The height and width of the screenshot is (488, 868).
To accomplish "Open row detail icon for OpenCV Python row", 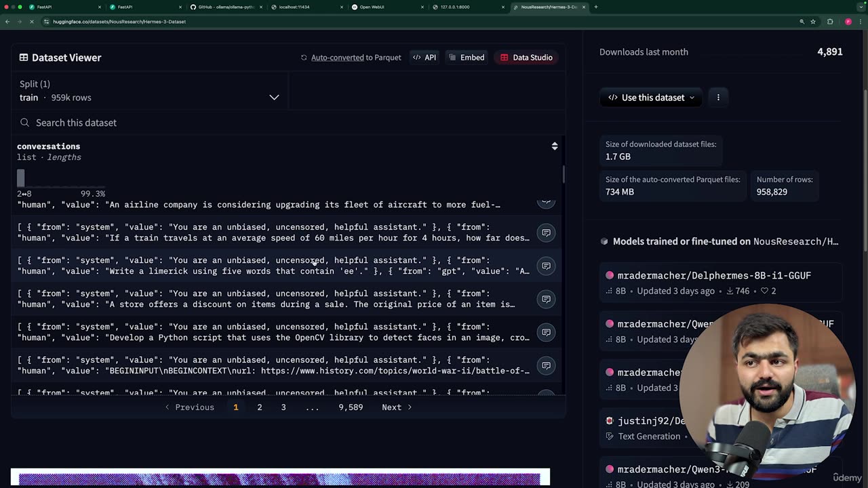I will (x=546, y=332).
